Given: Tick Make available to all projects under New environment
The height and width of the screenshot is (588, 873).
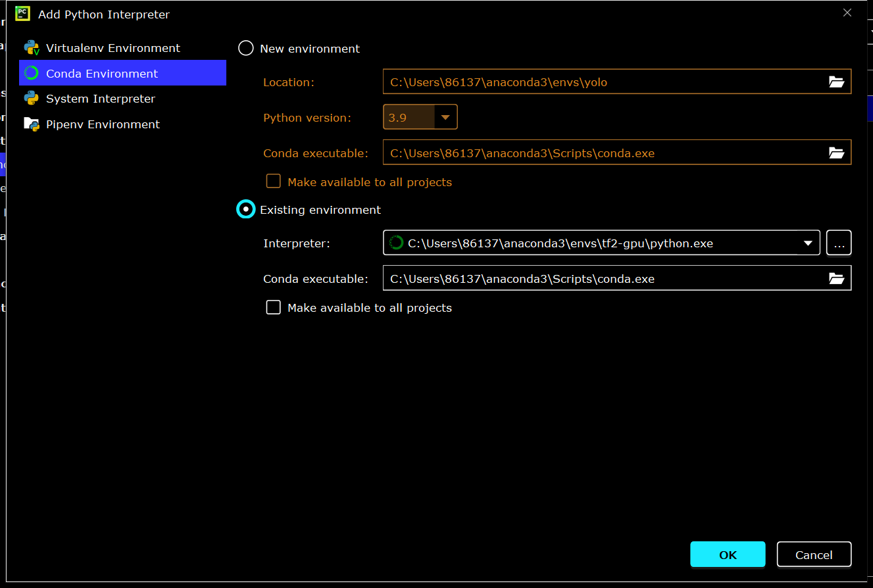Looking at the screenshot, I should (273, 182).
